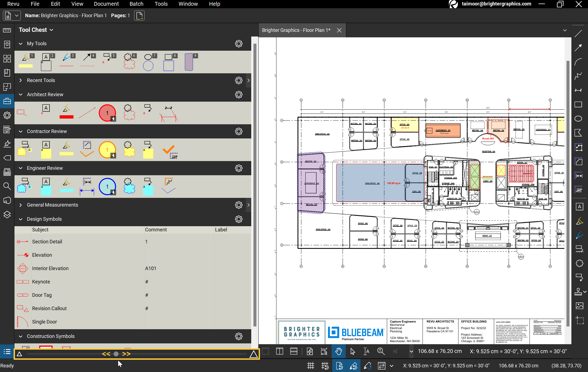The height and width of the screenshot is (372, 588).
Task: Open settings gear for Architect Review
Action: 239,95
